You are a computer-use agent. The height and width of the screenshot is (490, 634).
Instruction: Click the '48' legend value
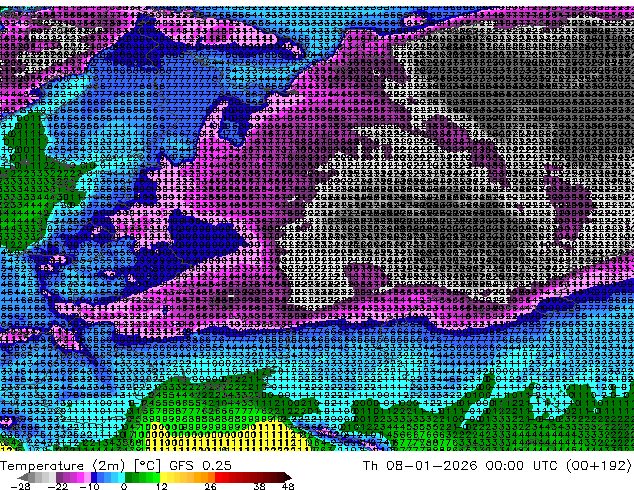(x=288, y=486)
